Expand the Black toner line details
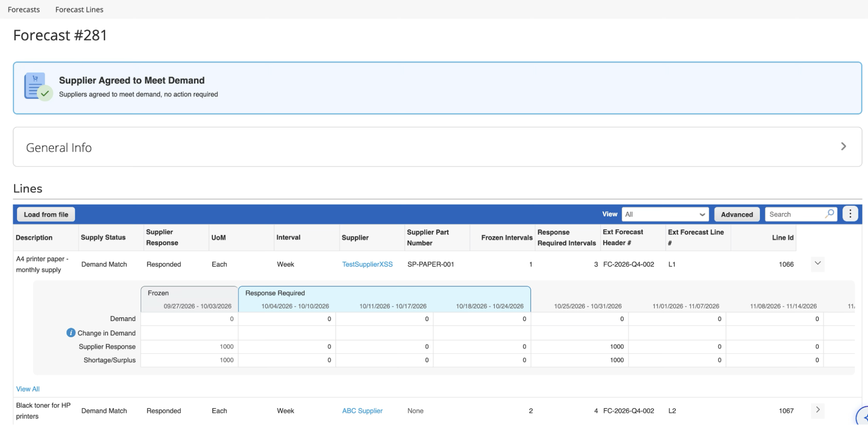Screen dimensions: 868x425 tap(818, 410)
